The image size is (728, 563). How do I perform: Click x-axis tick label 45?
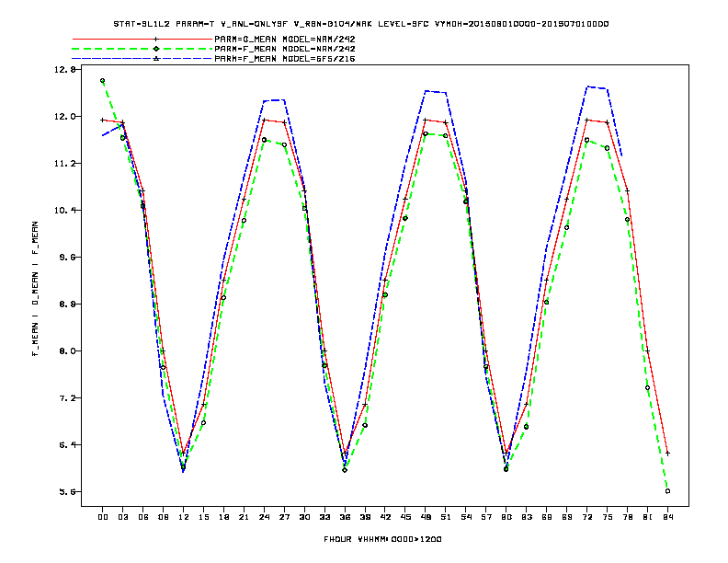click(x=405, y=517)
